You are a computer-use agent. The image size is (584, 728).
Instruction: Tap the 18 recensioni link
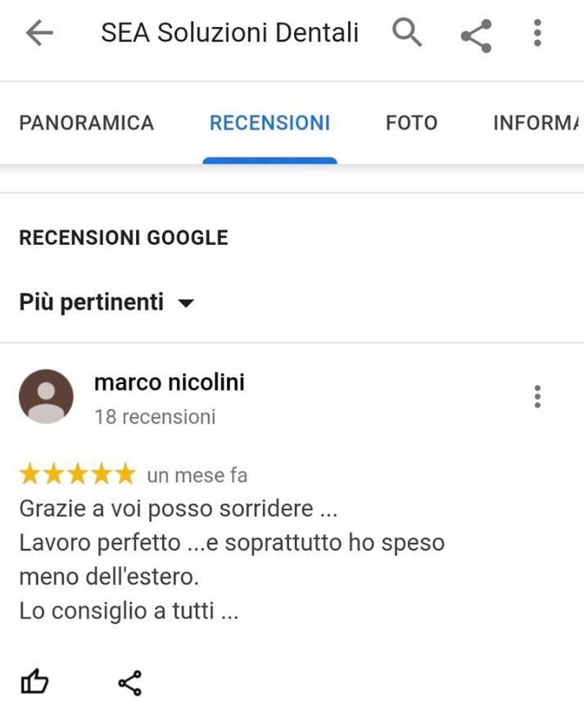point(155,417)
